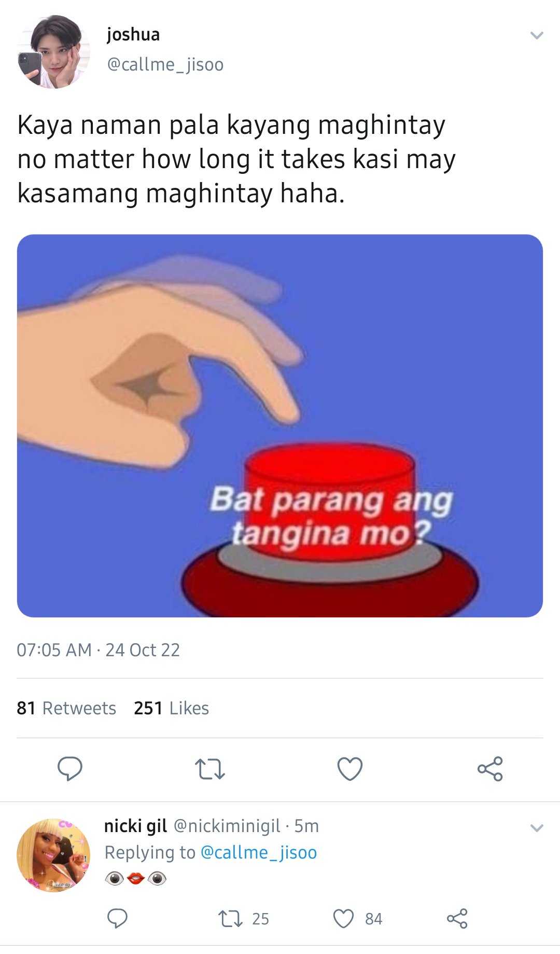Retweet joshua's main tweet
560x954 pixels.
coord(210,769)
